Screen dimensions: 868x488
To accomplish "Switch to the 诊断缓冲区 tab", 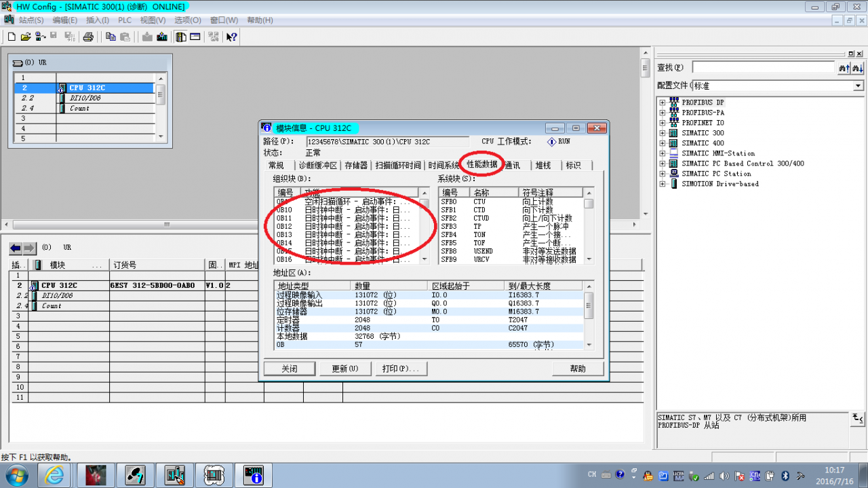I will (x=318, y=165).
